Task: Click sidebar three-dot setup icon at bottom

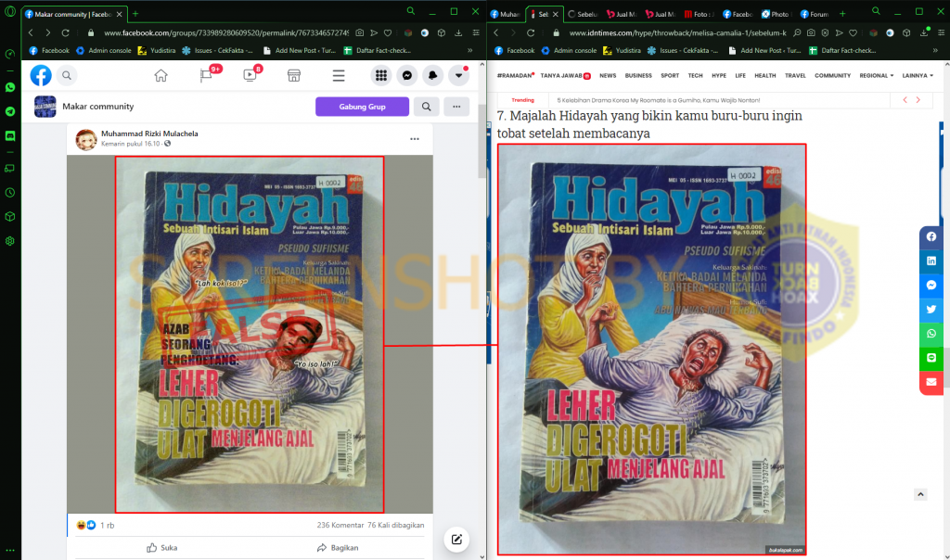Action: pos(10,551)
